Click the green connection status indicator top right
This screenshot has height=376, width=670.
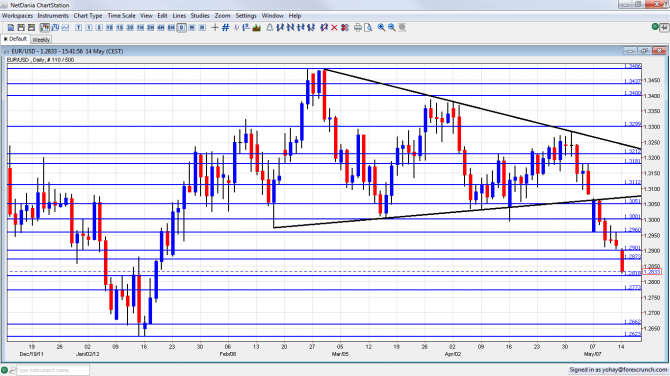[655, 27]
